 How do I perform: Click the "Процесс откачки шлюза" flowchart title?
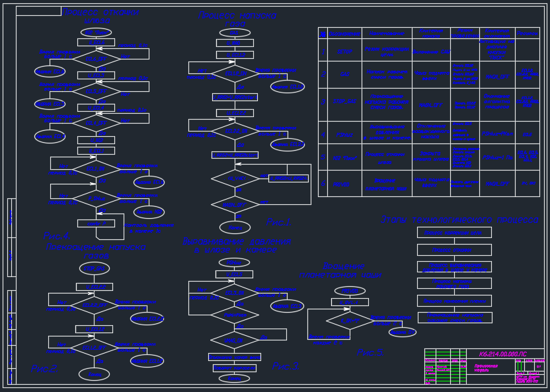[x=100, y=17]
